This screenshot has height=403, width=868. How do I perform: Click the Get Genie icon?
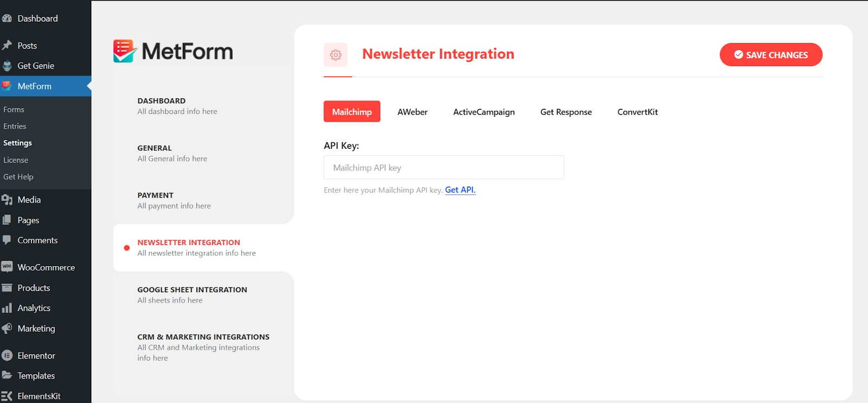point(7,66)
